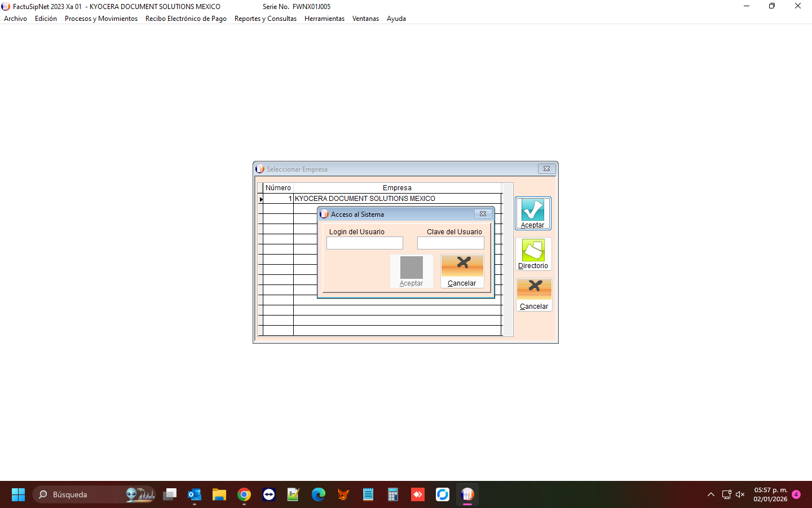Close the Acceso al Sistema dialog
Viewport: 812px width, 508px height.
(483, 214)
